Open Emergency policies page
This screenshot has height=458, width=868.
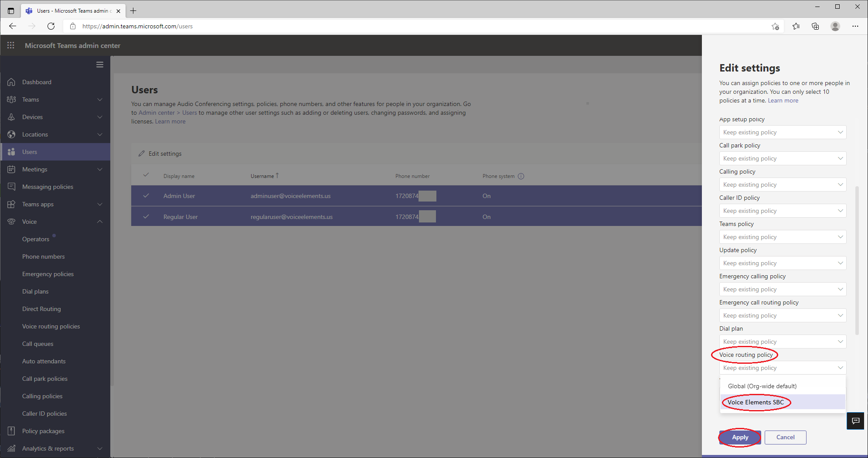click(x=48, y=274)
